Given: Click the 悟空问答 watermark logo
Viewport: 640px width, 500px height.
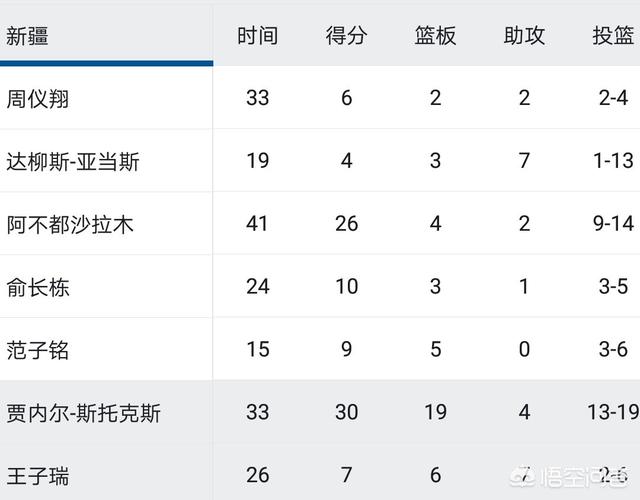Looking at the screenshot, I should click(x=569, y=477).
